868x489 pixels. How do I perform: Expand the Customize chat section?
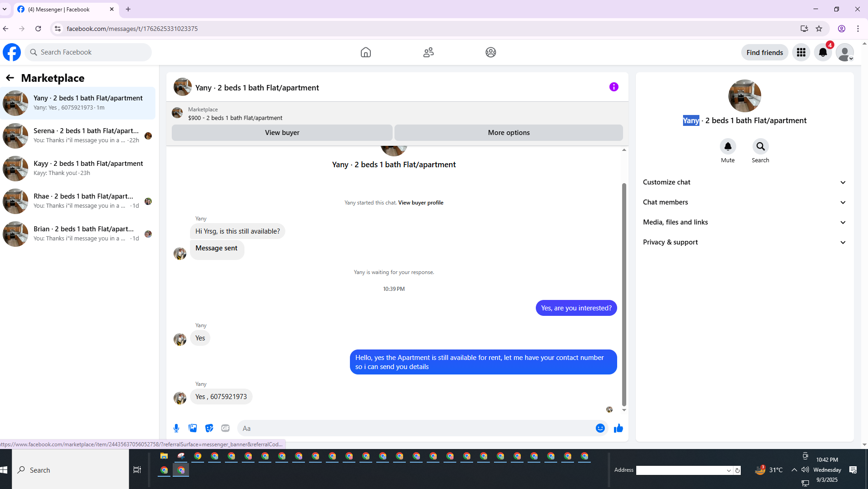click(745, 182)
